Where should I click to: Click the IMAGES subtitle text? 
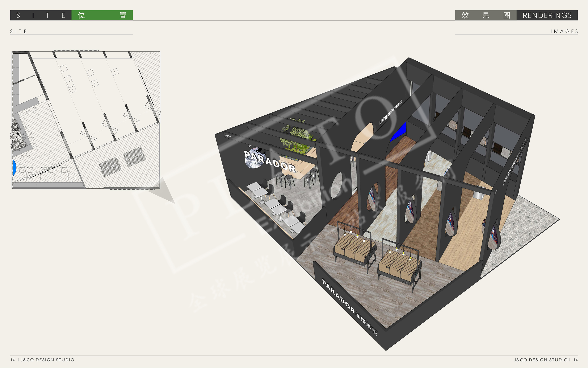[x=564, y=31]
